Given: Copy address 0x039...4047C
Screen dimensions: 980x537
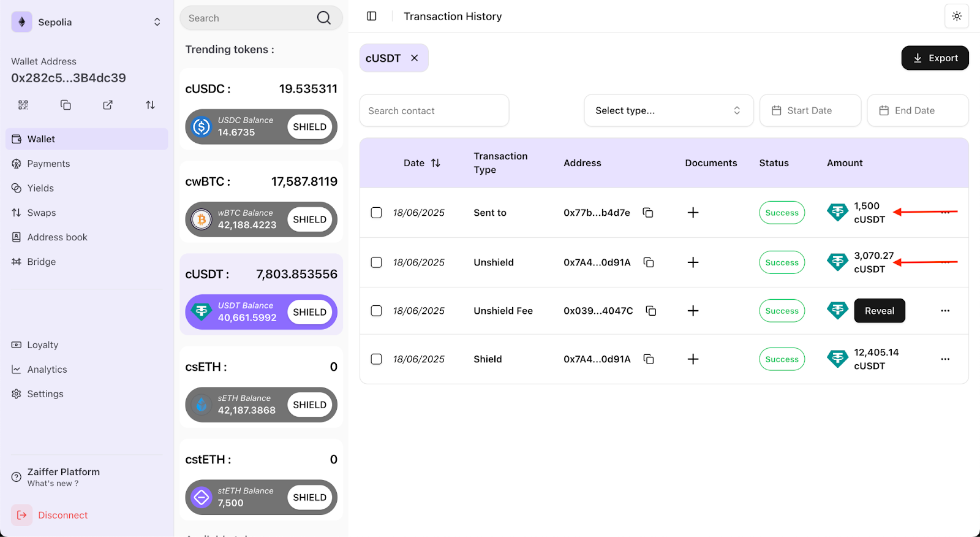Looking at the screenshot, I should [651, 311].
